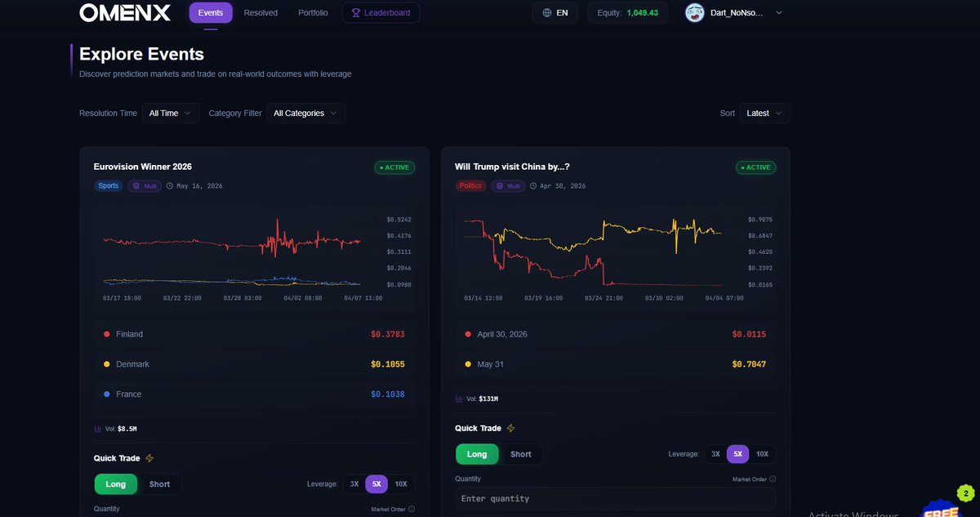Image resolution: width=980 pixels, height=517 pixels.
Task: Open the Events tab
Action: coord(211,13)
